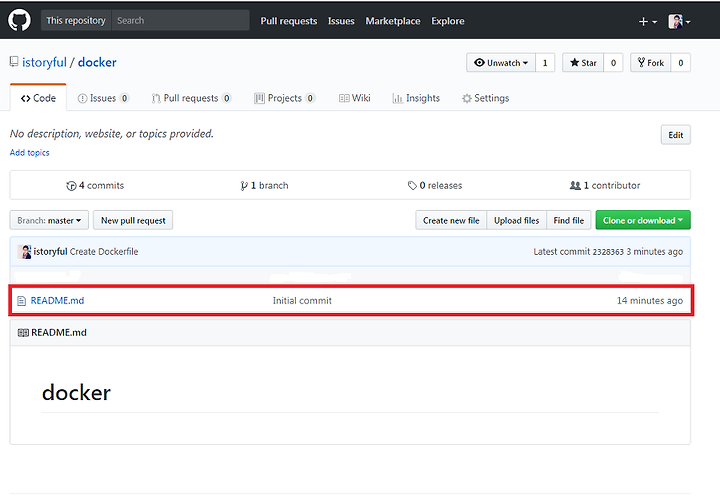View 0 releases

pos(435,186)
